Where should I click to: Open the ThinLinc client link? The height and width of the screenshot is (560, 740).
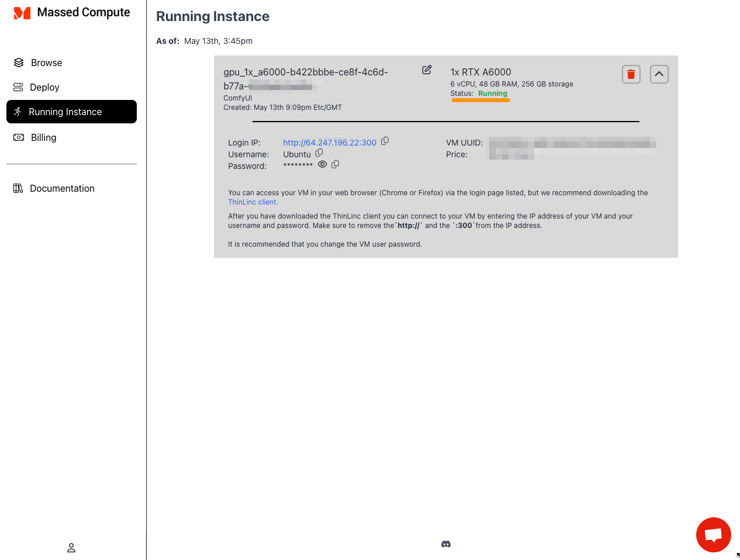coord(253,202)
